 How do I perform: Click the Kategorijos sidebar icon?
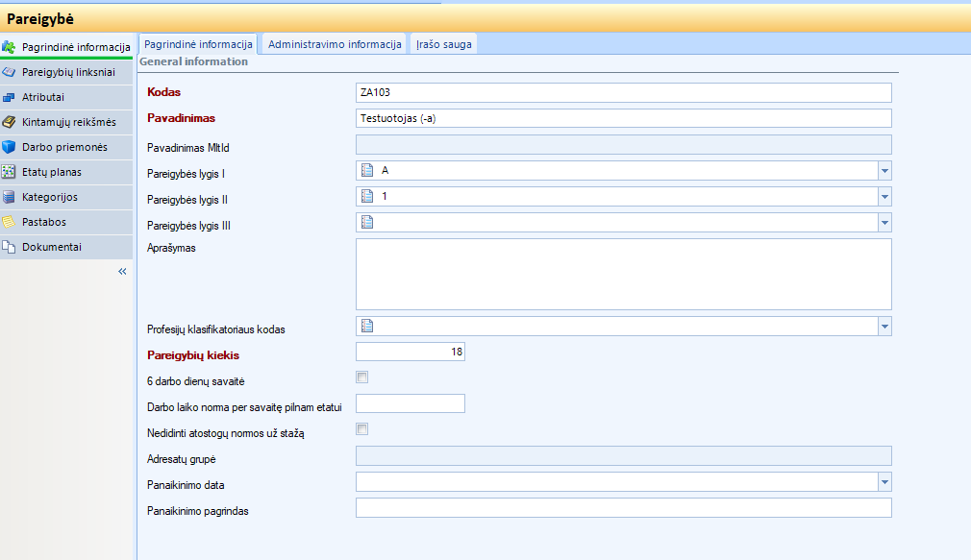(10, 197)
